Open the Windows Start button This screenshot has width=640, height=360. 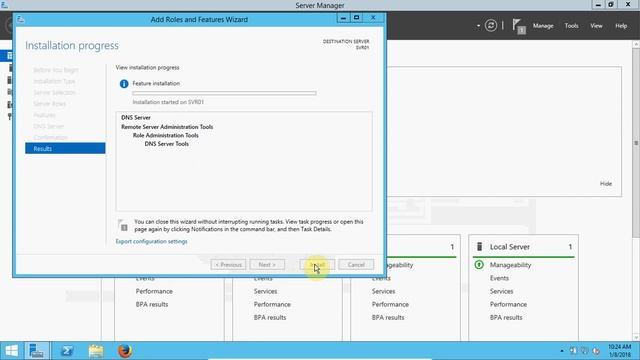11,351
